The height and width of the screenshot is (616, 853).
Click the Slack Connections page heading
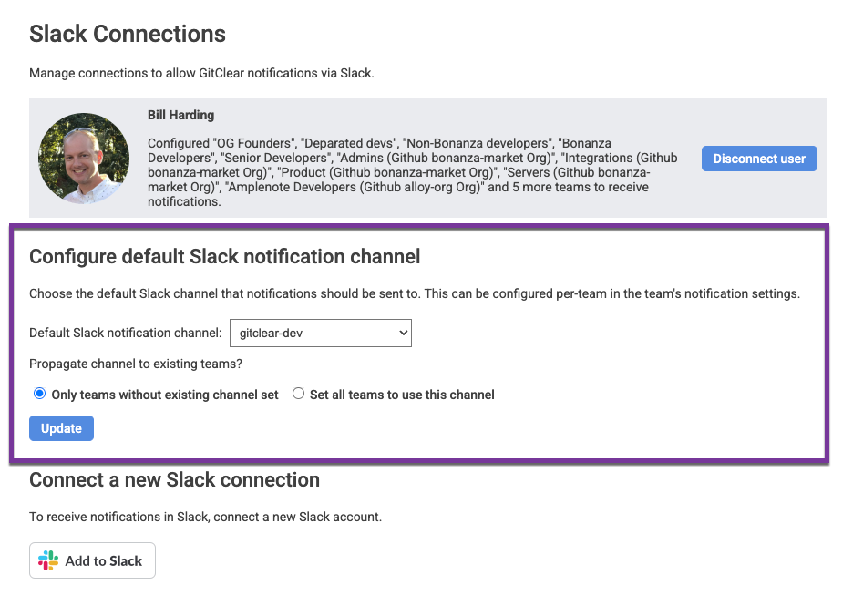click(128, 35)
